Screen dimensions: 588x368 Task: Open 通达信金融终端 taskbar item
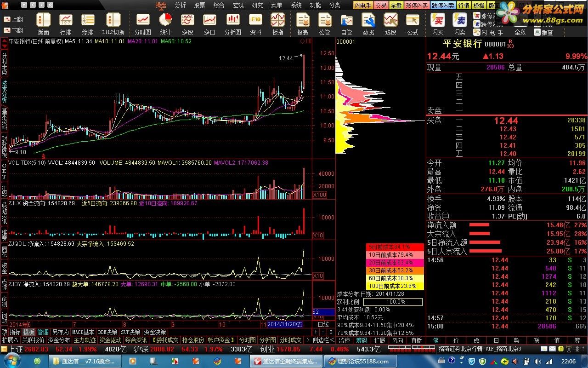tap(286, 361)
